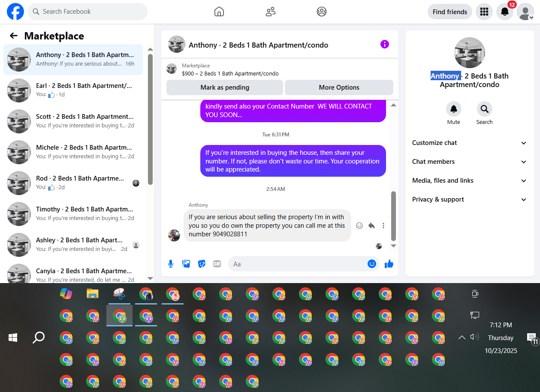
Task: Open Rod conversation in chat list
Action: 73,183
